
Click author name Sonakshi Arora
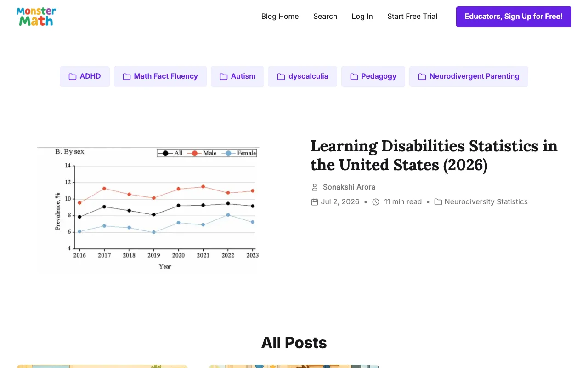click(349, 187)
